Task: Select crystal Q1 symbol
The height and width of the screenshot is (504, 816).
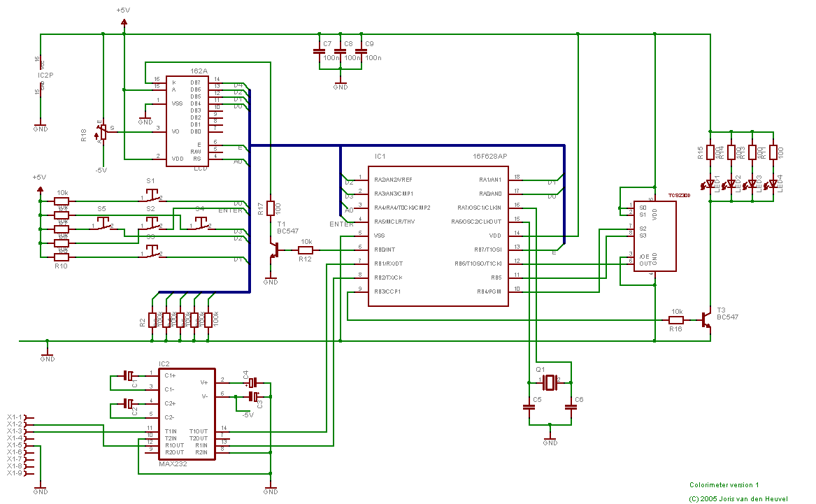Action: coord(550,382)
